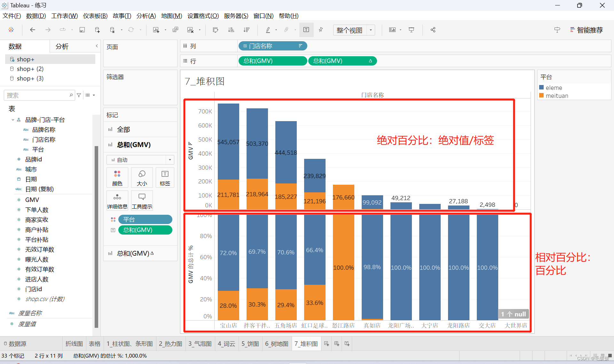Click the 门店名称 pill on columns shelf
Screen dimensions: 614x364
273,46
